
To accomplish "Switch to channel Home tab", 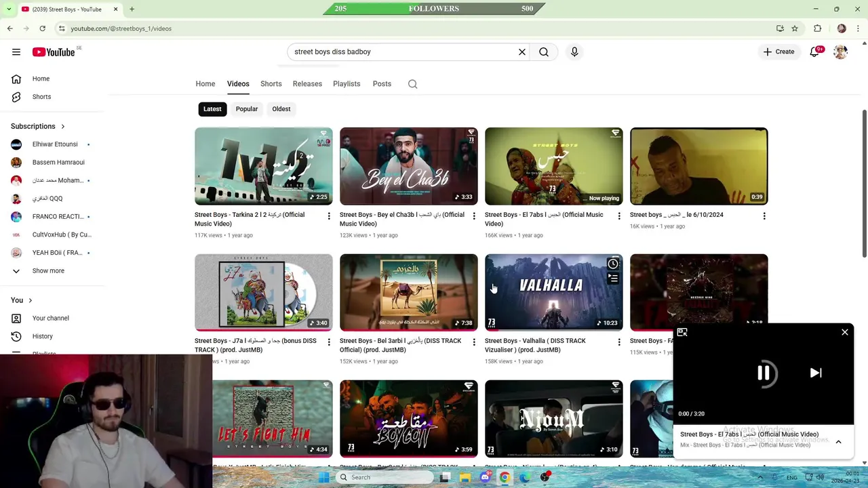I will coord(205,84).
